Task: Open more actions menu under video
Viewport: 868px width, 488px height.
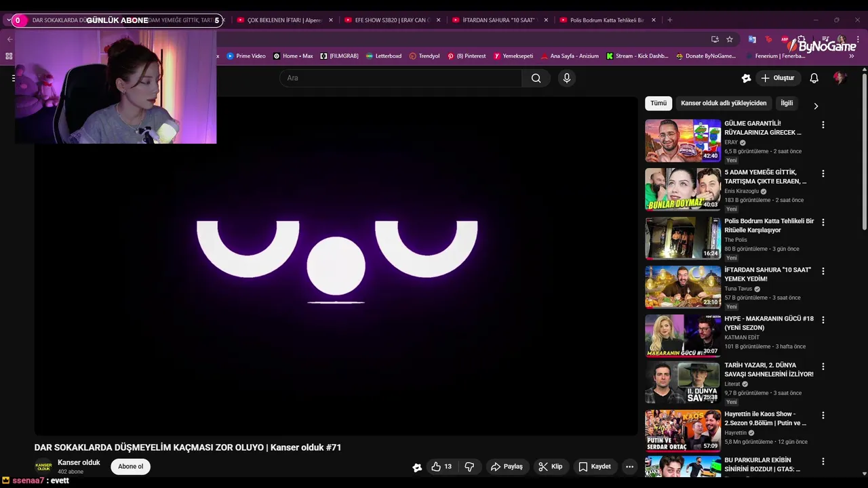Action: (629, 466)
